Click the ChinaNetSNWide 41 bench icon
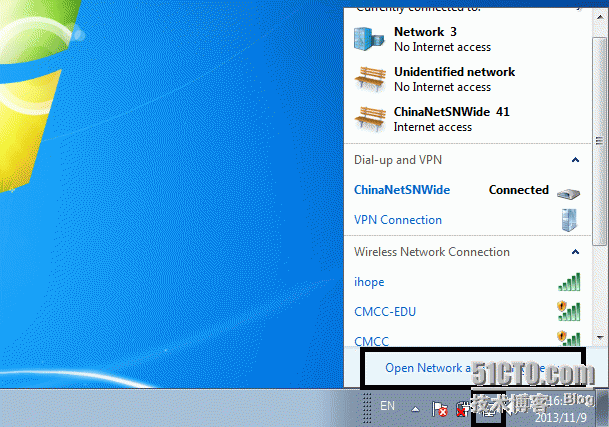The width and height of the screenshot is (609, 427). [x=369, y=119]
